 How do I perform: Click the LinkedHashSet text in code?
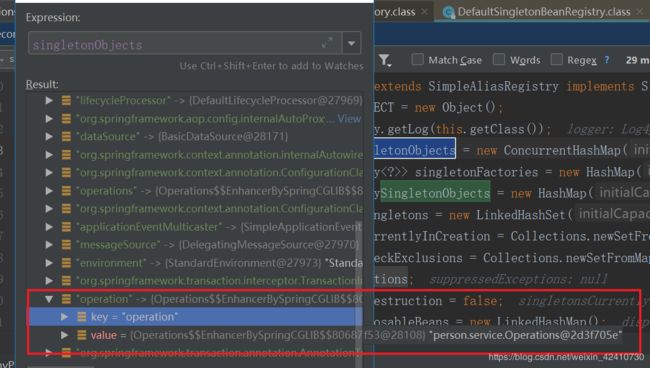click(520, 215)
